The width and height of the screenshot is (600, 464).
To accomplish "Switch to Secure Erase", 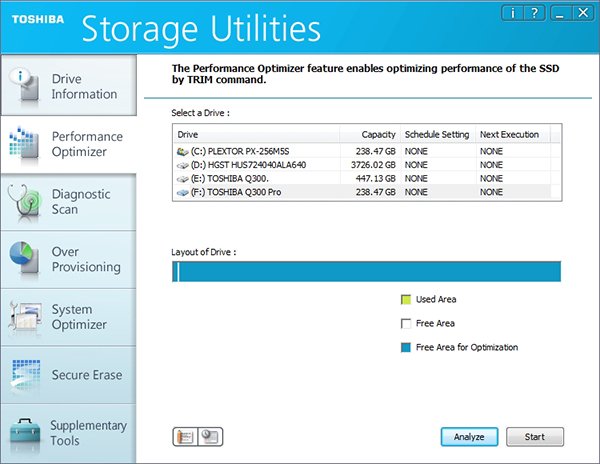I will point(68,375).
